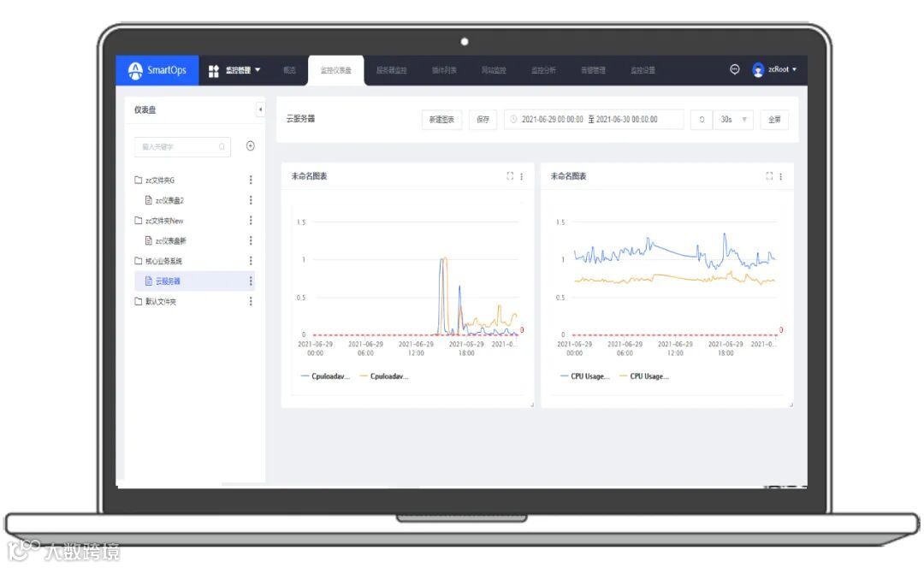Open more options for 默认文件夹
Image resolution: width=924 pixels, height=568 pixels.
point(251,301)
